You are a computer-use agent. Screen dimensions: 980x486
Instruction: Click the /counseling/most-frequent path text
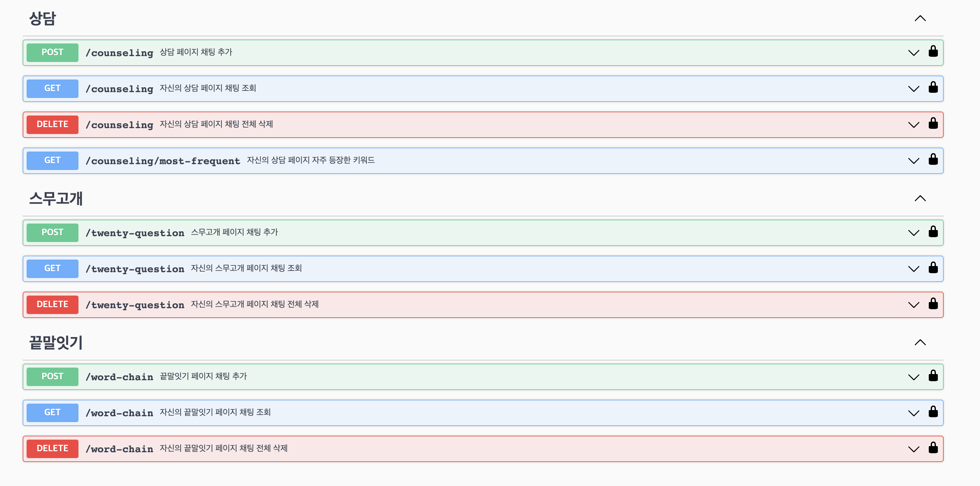click(163, 161)
